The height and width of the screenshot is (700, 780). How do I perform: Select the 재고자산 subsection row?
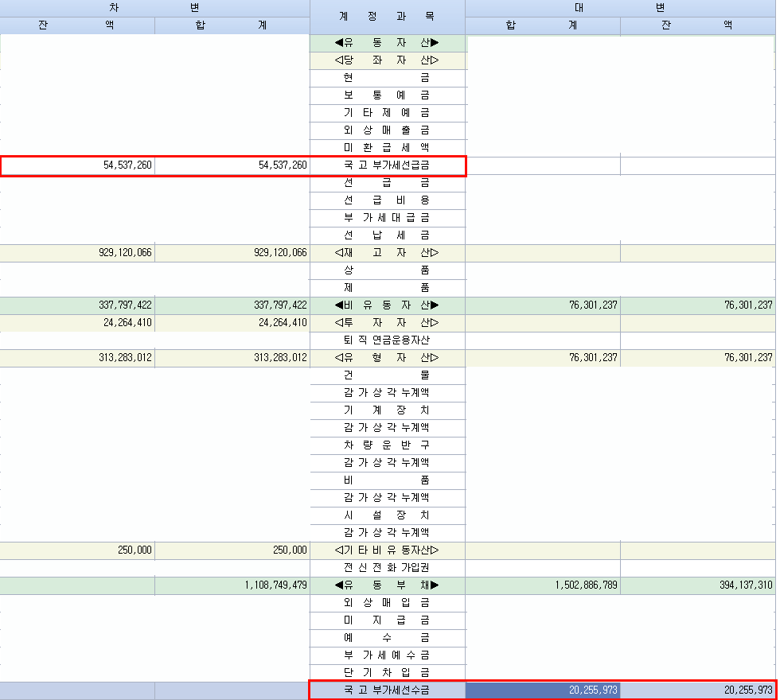pos(387,253)
